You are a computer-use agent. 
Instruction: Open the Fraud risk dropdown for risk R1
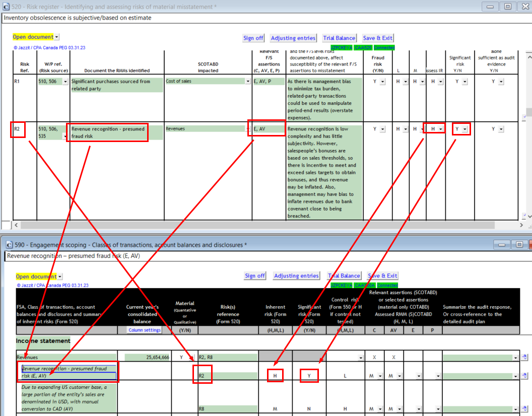tap(382, 82)
